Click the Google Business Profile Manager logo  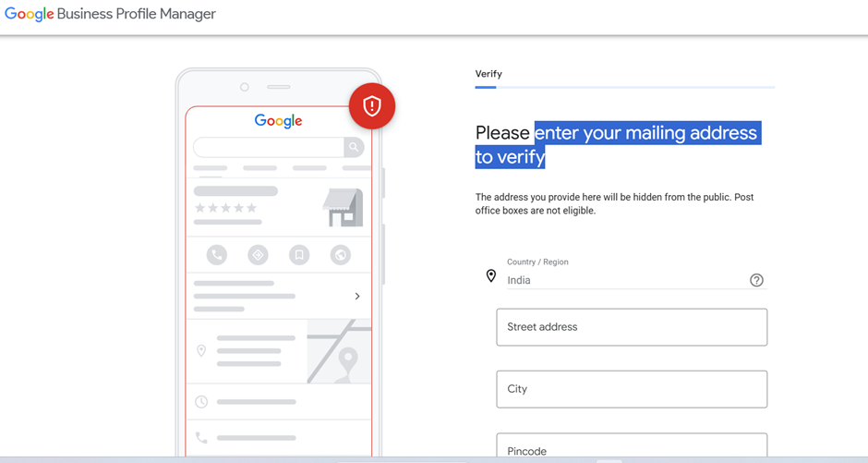point(111,15)
